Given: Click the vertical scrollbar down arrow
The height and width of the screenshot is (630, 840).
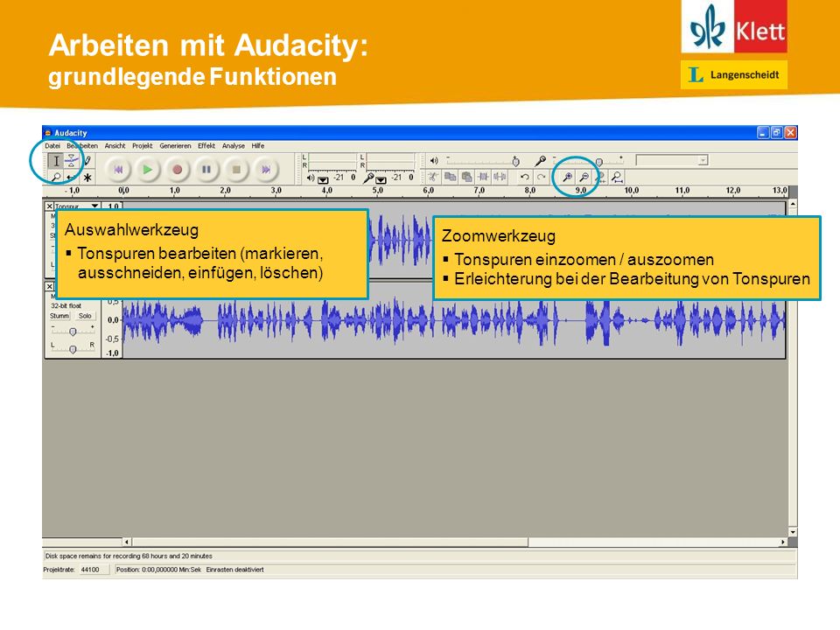Looking at the screenshot, I should tap(793, 532).
